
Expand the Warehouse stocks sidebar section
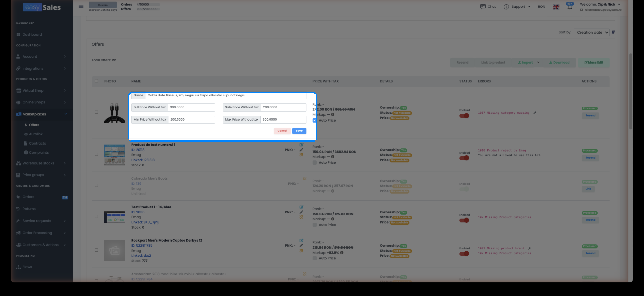42,163
